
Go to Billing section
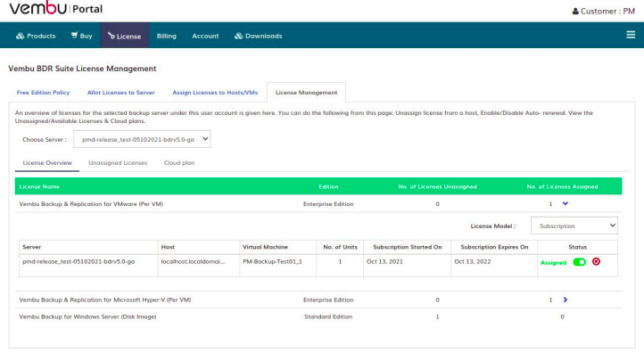pyautogui.click(x=166, y=36)
